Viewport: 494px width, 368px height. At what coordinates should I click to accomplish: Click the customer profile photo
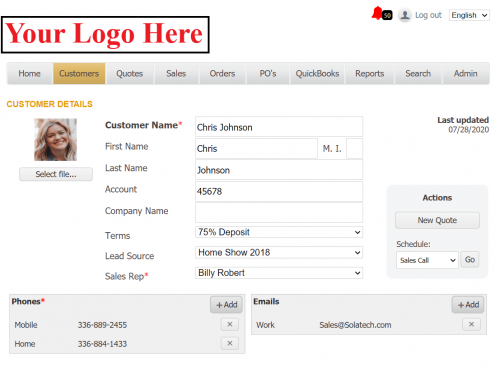(x=56, y=140)
